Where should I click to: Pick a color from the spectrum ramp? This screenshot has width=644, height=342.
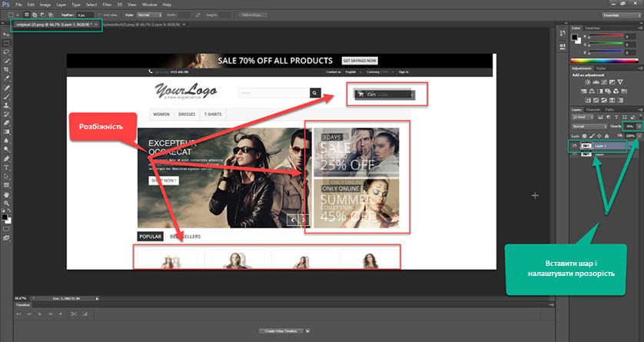pos(606,61)
